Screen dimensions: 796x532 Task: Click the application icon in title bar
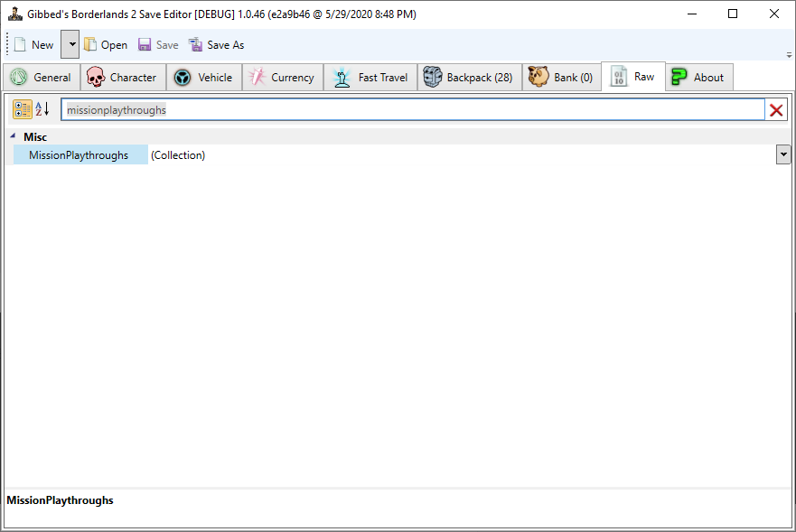[x=15, y=14]
